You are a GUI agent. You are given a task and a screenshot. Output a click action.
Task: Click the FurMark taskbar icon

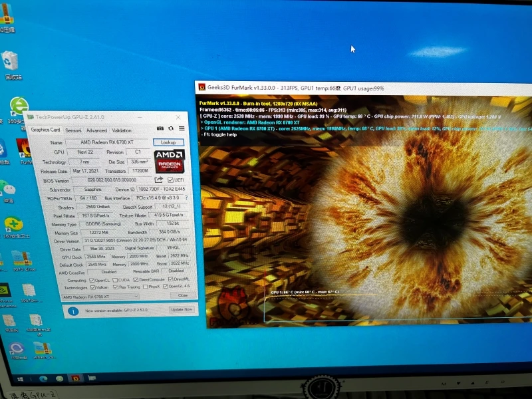pyautogui.click(x=75, y=378)
